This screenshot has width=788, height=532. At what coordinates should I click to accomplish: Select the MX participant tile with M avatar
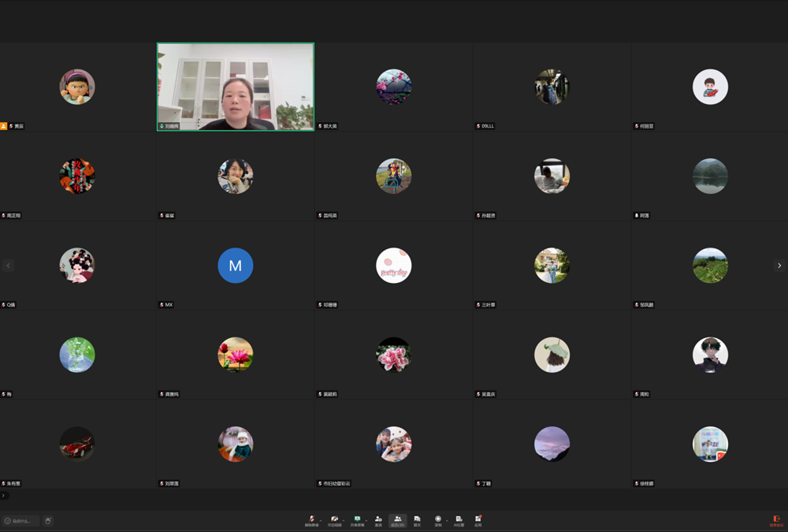(x=236, y=266)
